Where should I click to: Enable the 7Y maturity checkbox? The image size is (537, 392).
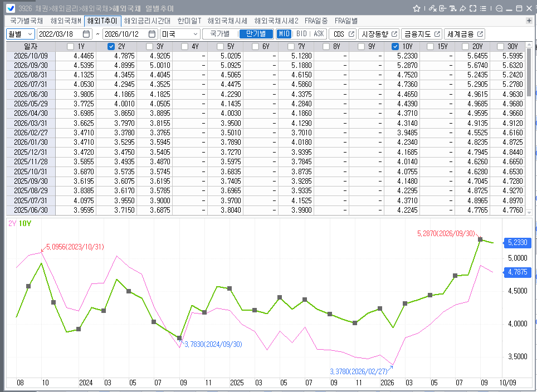(x=291, y=47)
